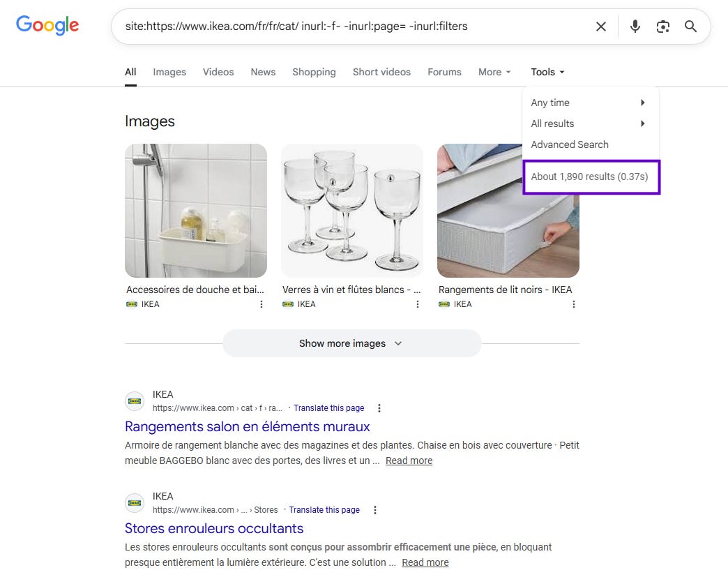Screen dimensions: 728x584
Task: Click Read more on Rangements salon snippet
Action: pos(409,461)
